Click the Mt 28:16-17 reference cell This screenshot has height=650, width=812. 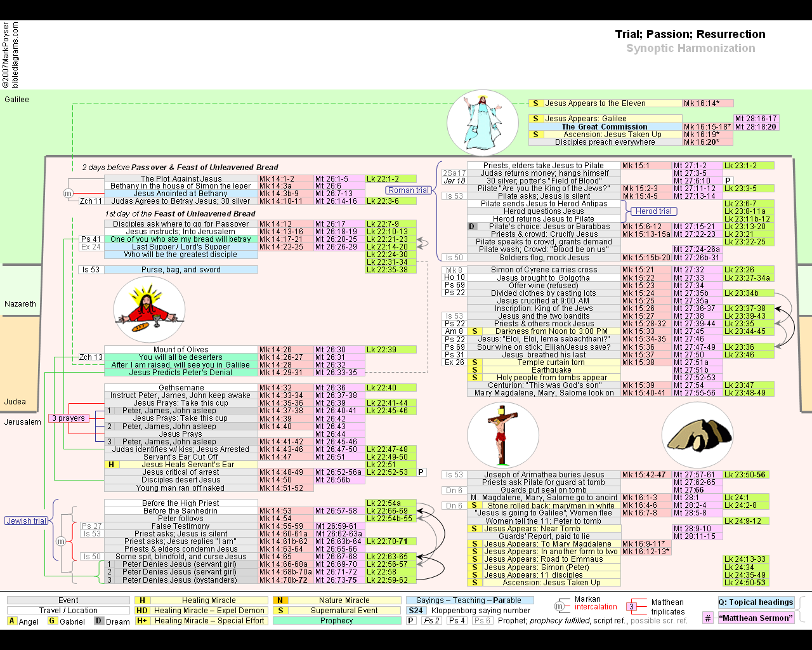point(756,119)
